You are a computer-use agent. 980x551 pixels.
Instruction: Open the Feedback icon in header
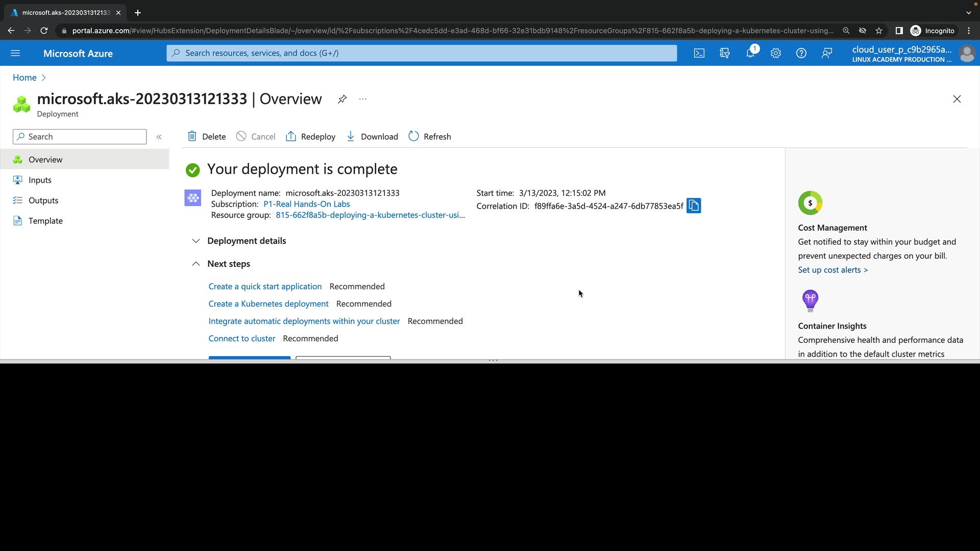point(827,53)
